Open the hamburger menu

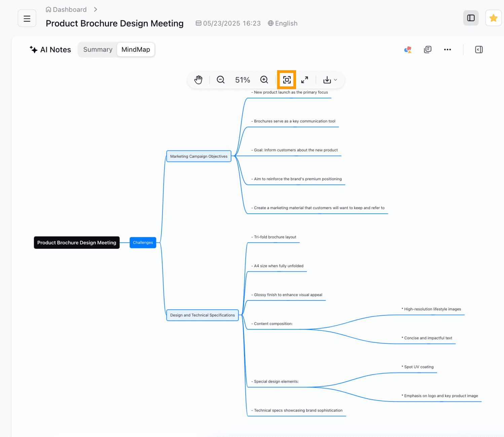[x=27, y=18]
